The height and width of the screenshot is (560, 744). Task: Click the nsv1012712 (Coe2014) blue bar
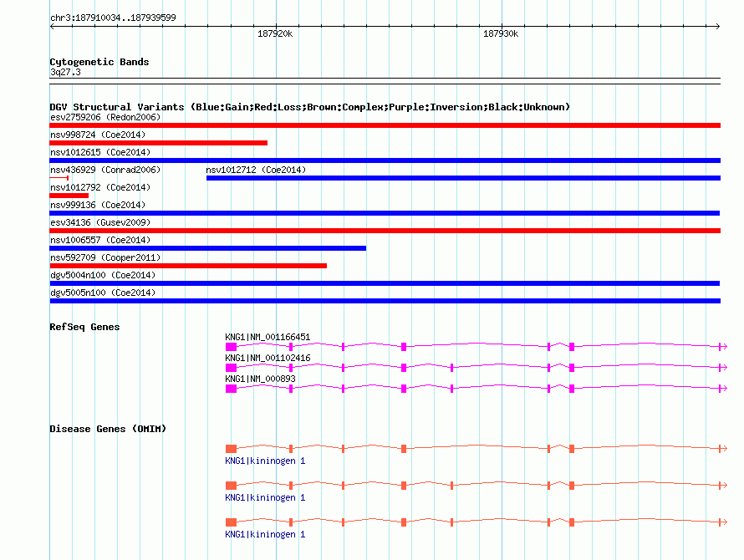click(x=464, y=178)
